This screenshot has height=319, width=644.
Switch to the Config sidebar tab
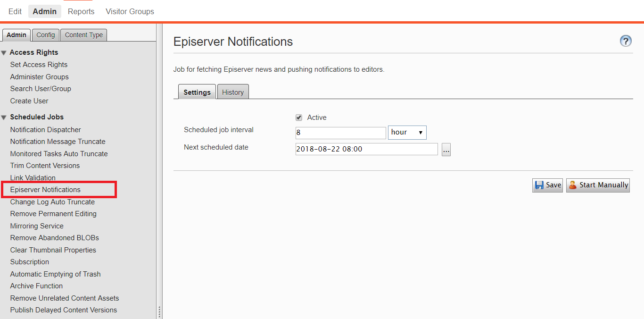[46, 35]
